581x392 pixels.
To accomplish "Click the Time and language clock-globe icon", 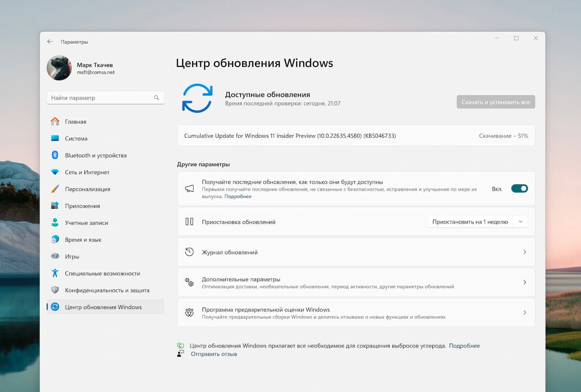I will [x=55, y=239].
